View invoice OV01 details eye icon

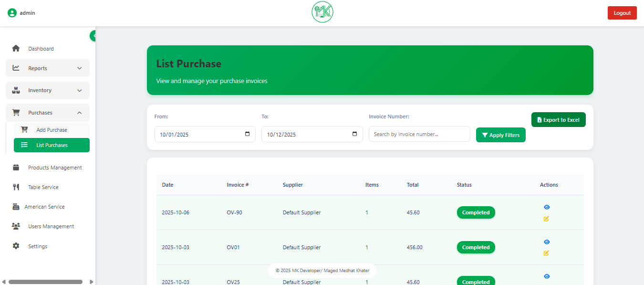point(547,242)
